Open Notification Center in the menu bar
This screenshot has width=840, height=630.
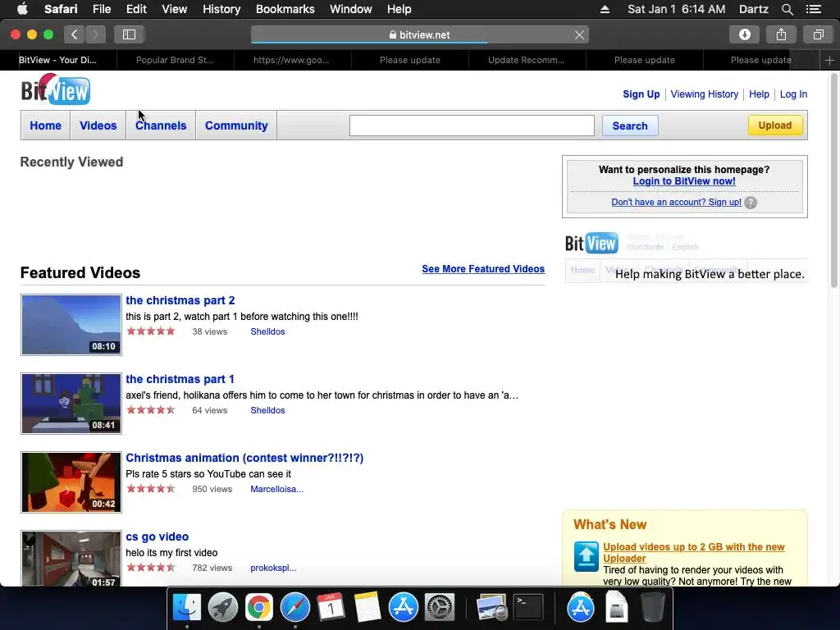coord(813,9)
